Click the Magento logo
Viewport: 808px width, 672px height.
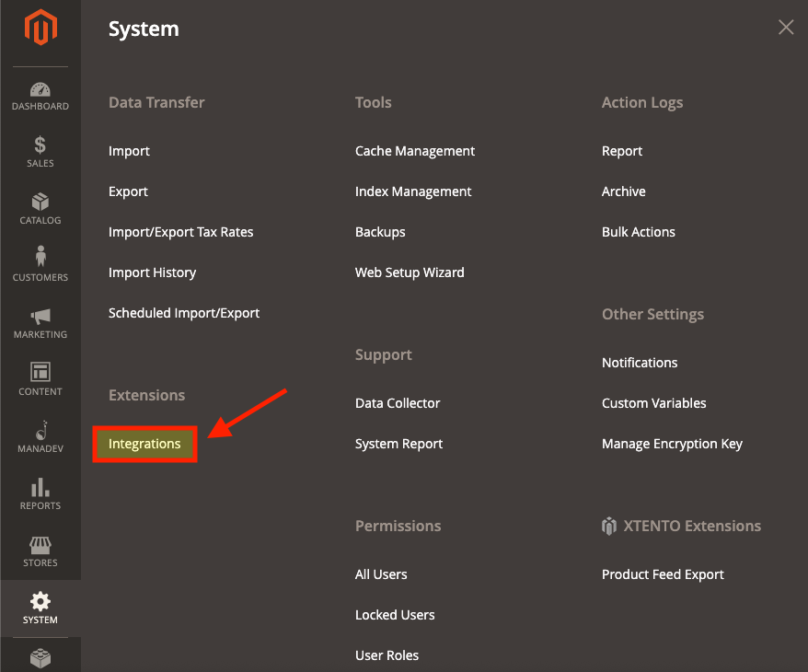point(40,28)
